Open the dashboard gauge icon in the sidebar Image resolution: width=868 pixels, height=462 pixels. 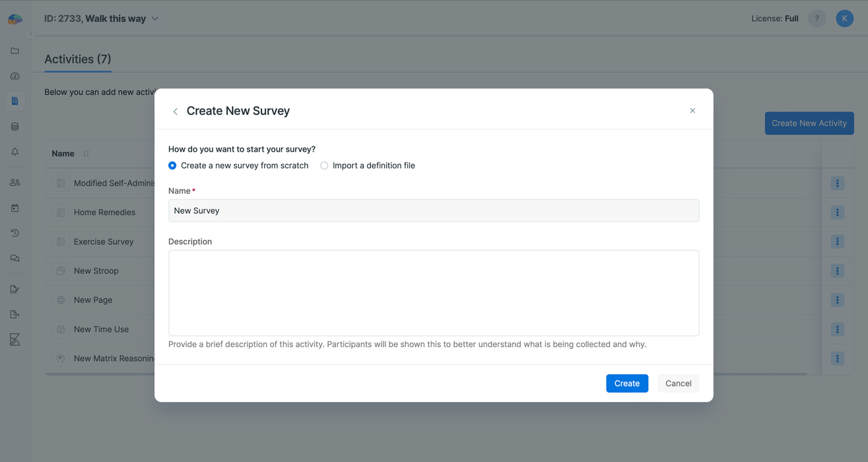point(15,75)
